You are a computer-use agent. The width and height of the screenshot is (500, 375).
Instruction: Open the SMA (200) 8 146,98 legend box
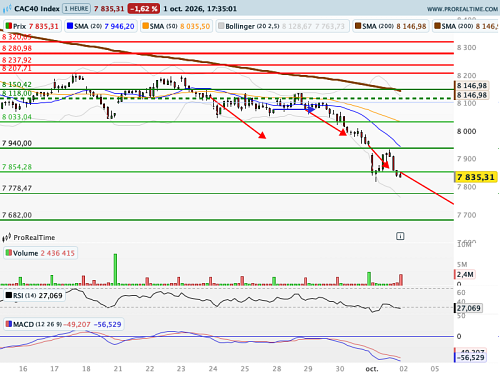tap(391, 26)
